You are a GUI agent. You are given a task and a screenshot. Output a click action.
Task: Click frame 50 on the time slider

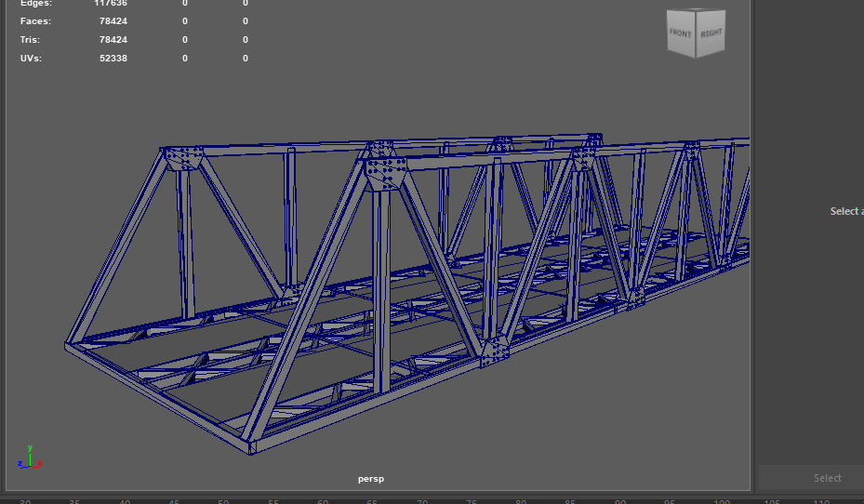223,501
